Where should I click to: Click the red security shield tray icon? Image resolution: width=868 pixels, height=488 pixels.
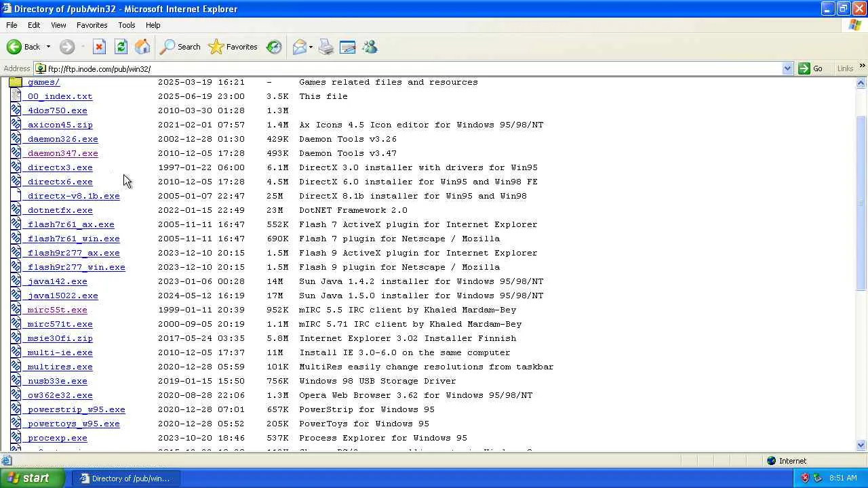click(x=805, y=478)
